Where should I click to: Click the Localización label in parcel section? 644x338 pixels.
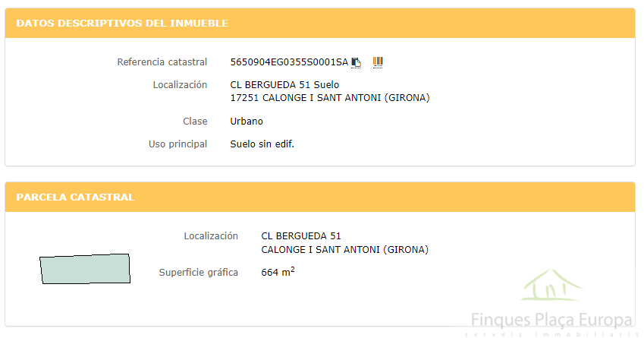[211, 236]
